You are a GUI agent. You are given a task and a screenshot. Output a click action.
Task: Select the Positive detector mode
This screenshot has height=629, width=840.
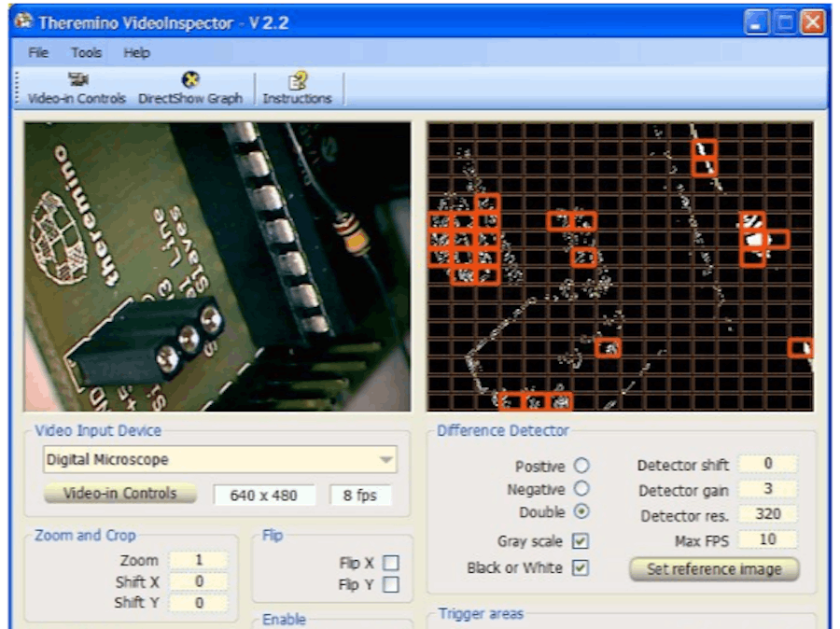tap(581, 465)
